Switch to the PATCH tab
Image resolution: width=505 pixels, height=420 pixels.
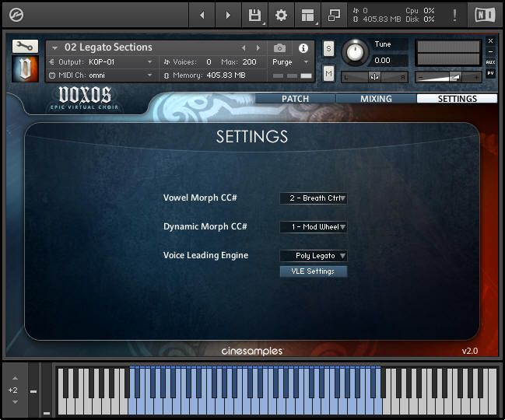click(295, 99)
